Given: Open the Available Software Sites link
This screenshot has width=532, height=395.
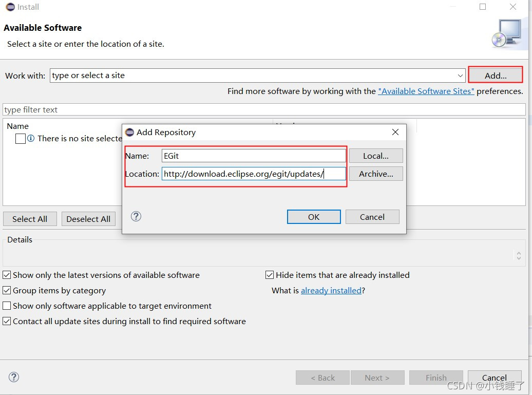Looking at the screenshot, I should point(426,91).
